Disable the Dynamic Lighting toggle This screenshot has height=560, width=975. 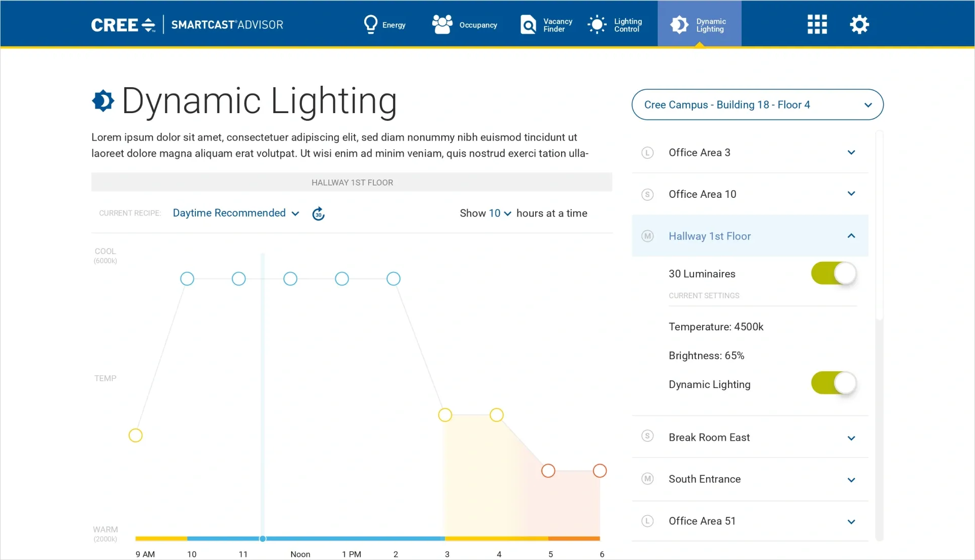[x=833, y=383]
